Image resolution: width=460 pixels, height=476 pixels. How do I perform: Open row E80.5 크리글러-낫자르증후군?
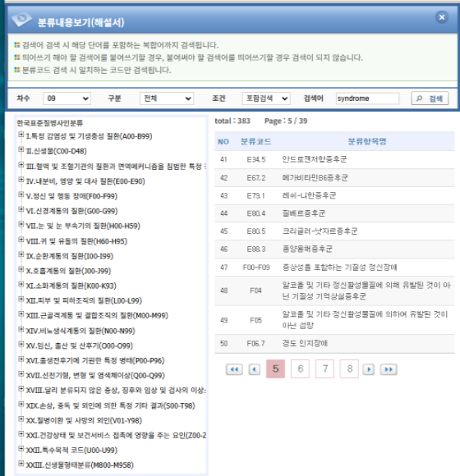tap(334, 231)
